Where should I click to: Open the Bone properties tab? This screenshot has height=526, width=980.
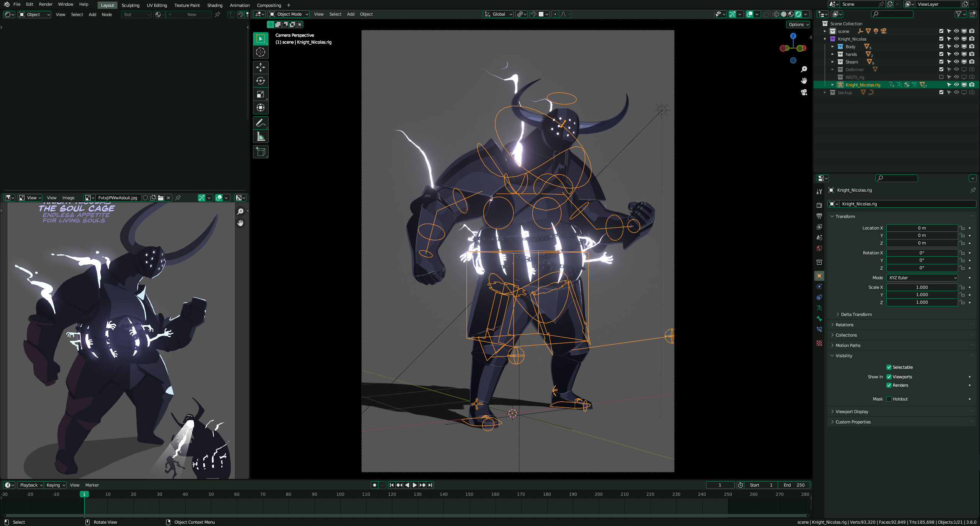(x=819, y=319)
